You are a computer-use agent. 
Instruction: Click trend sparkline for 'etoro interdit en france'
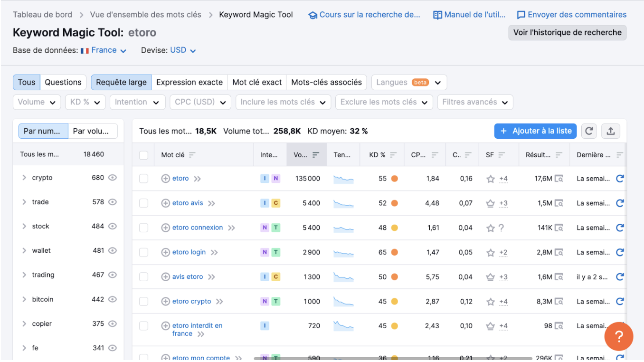[x=343, y=326]
